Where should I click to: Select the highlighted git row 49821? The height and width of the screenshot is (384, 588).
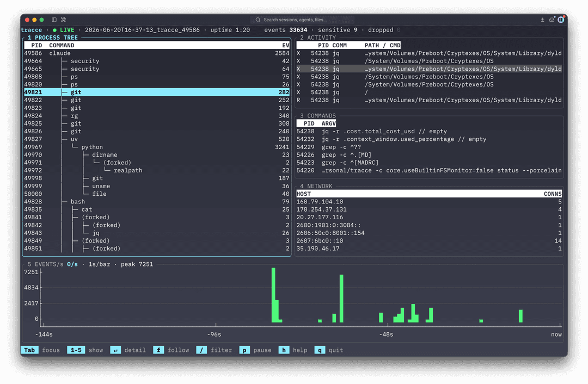coord(157,92)
